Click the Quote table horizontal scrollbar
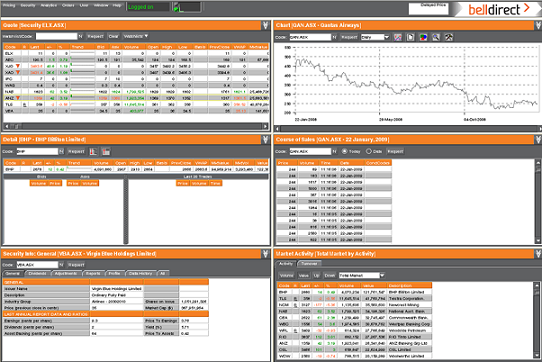Image resolution: width=542 pixels, height=362 pixels. (137, 127)
